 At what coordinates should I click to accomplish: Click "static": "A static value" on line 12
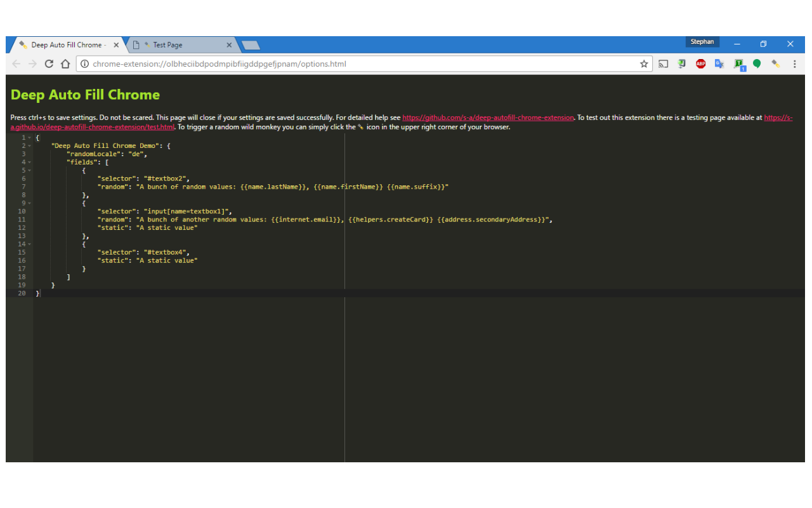tap(147, 228)
